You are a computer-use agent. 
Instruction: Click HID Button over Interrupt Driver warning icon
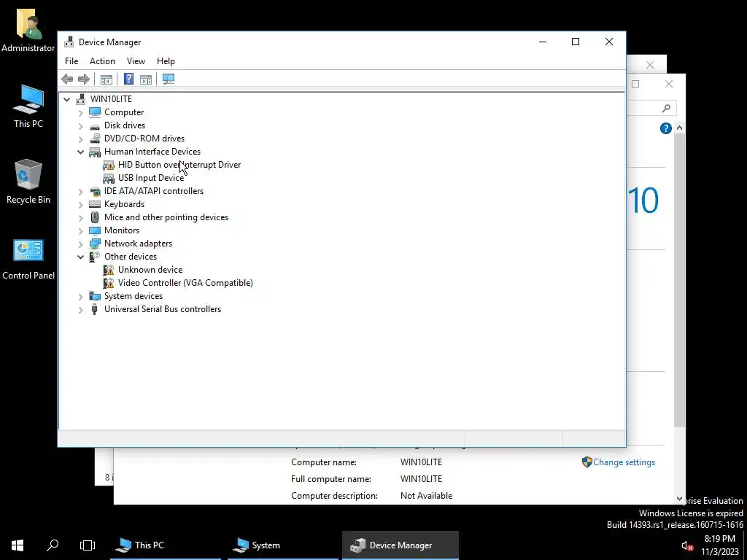click(x=109, y=165)
